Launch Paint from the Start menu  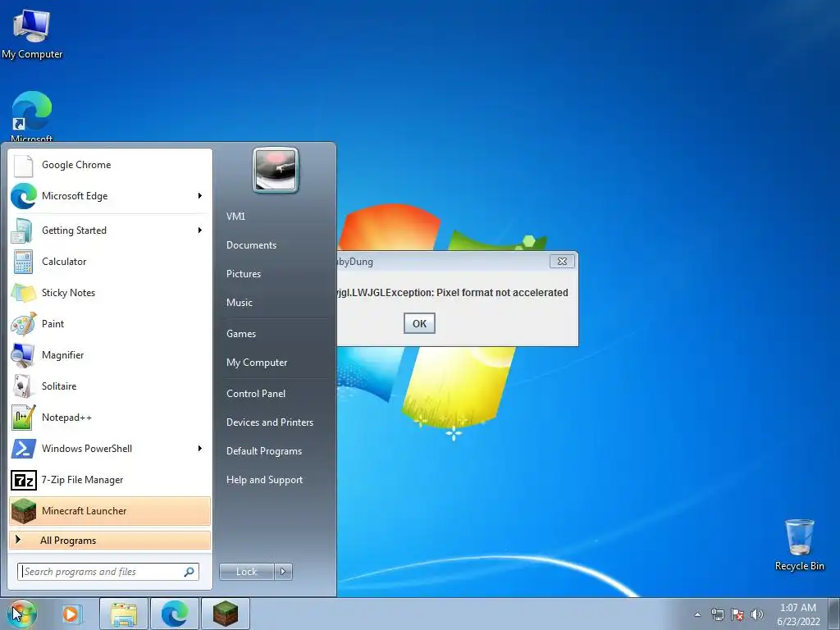pos(110,324)
